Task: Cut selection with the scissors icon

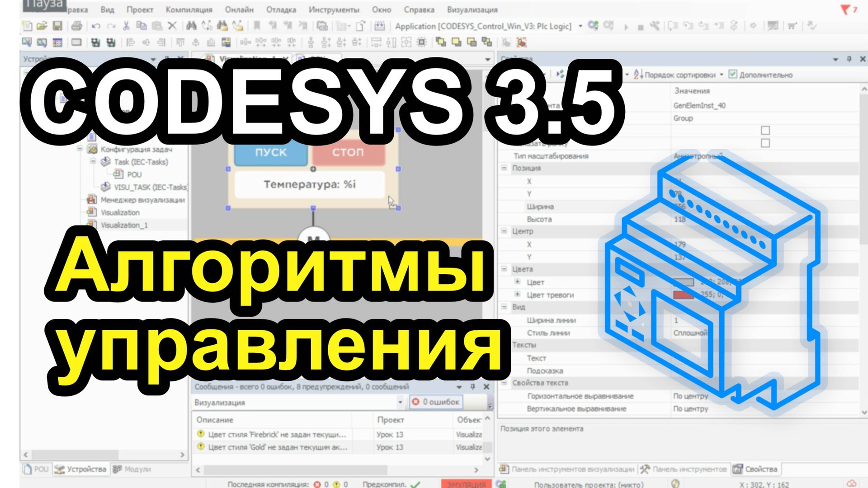Action: [127, 26]
